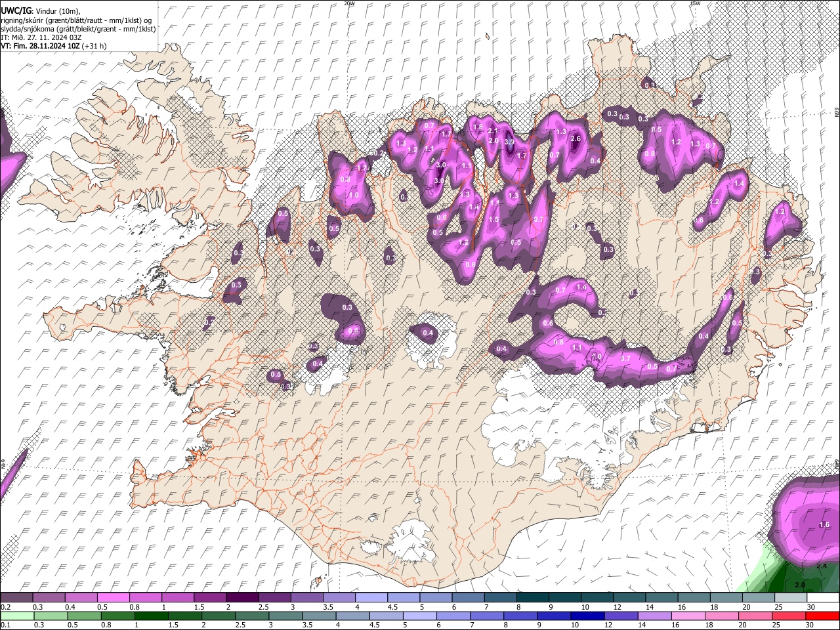Viewport: 840px width, 630px height.
Task: Click upper legend swatch between 0.3 and 0.4
Action: 49,597
